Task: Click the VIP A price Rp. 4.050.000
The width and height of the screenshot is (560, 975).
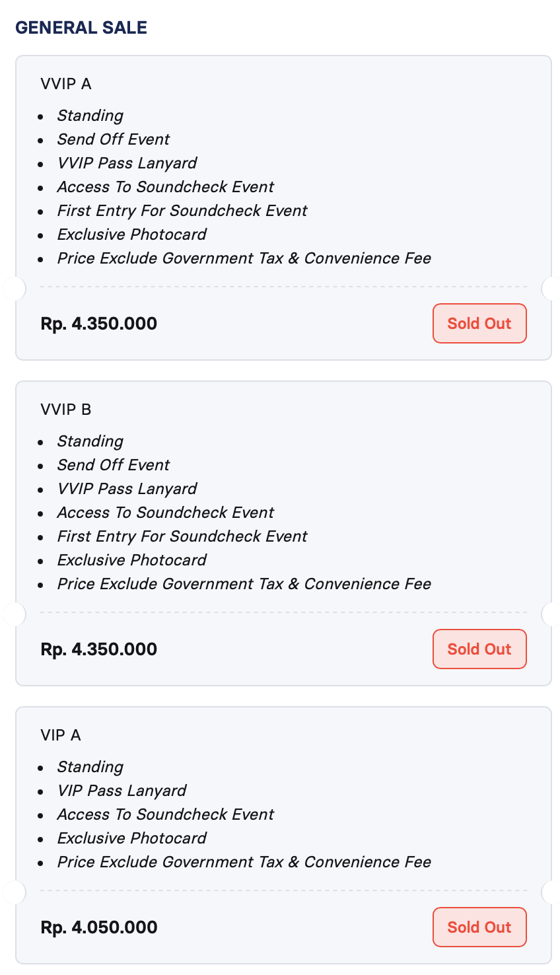Action: (x=99, y=927)
